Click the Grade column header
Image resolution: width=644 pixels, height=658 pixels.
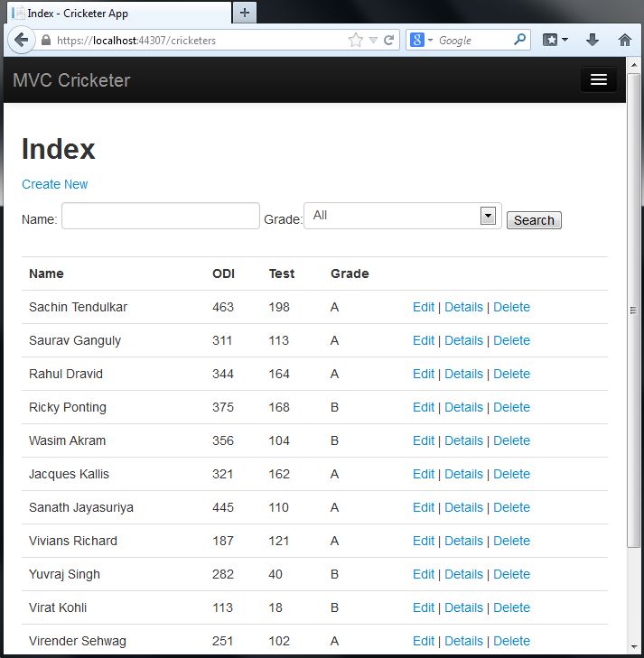pyautogui.click(x=350, y=273)
